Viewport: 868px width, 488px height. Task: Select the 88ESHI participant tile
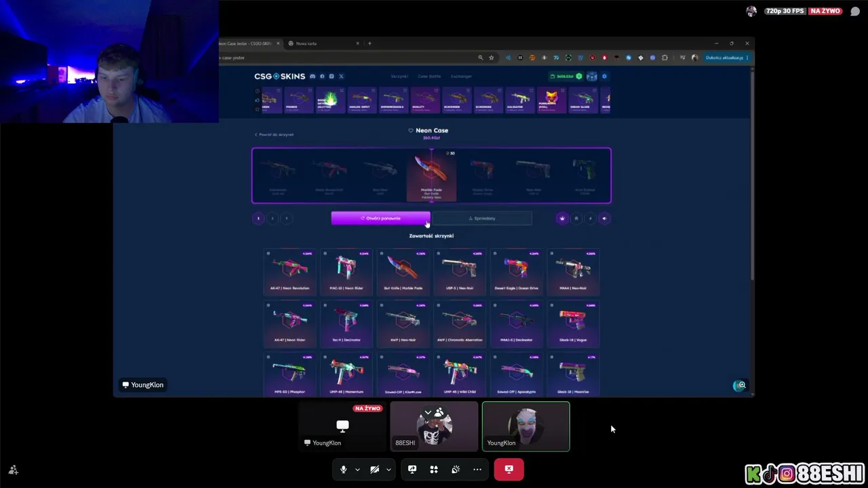click(434, 426)
